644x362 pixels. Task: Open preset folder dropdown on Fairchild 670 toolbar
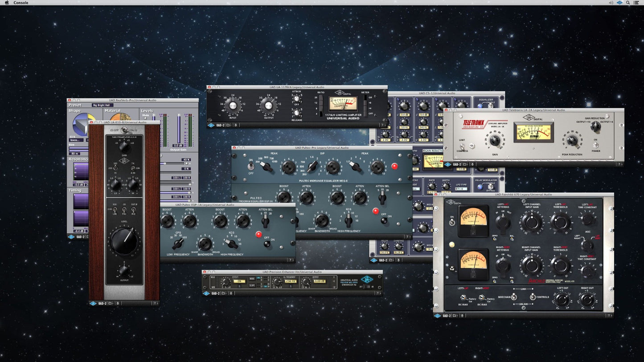point(455,316)
